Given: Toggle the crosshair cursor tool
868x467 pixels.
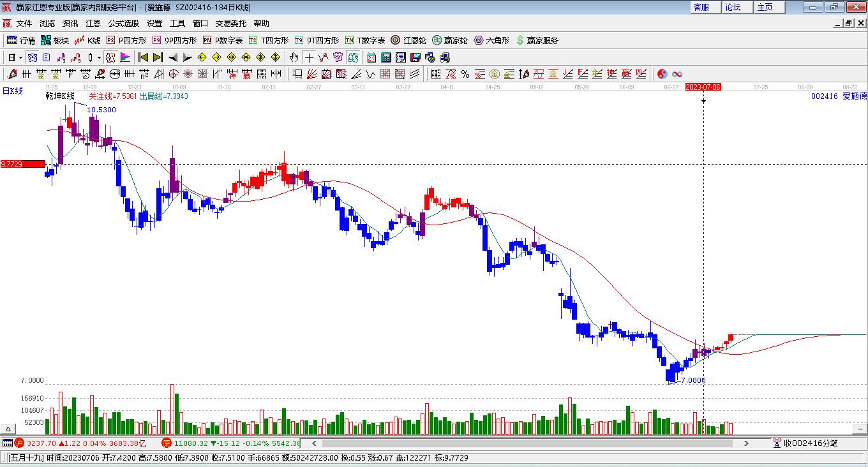Looking at the screenshot, I should pos(309,57).
